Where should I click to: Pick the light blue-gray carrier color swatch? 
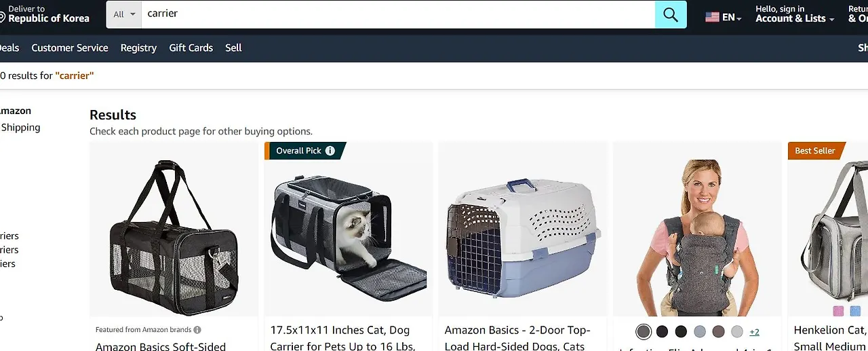(700, 331)
